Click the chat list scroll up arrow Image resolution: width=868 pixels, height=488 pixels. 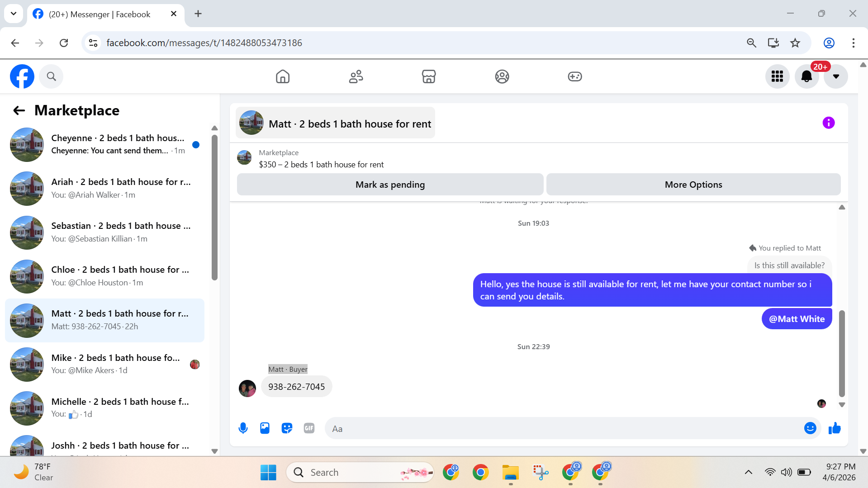click(x=214, y=128)
